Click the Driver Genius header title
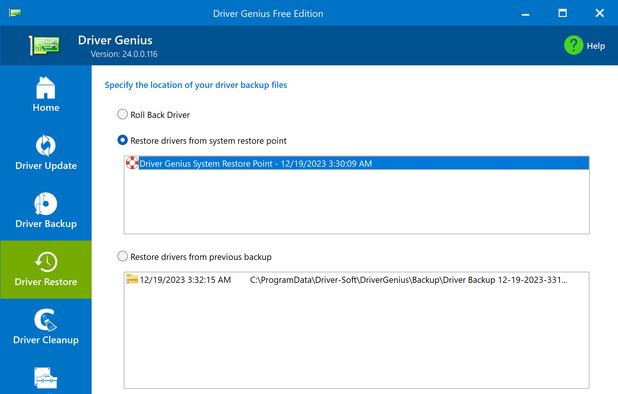This screenshot has height=394, width=618. (x=115, y=40)
